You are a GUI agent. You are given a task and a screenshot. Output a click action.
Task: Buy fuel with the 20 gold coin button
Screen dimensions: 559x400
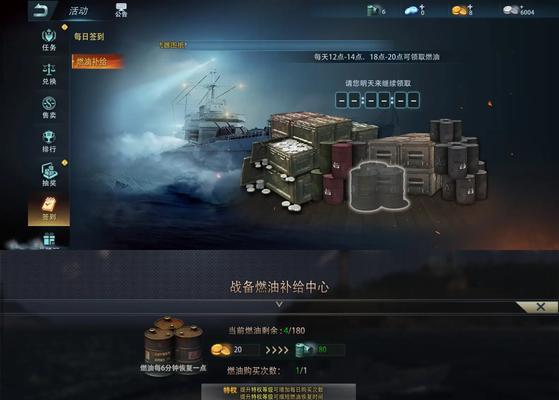coord(235,350)
